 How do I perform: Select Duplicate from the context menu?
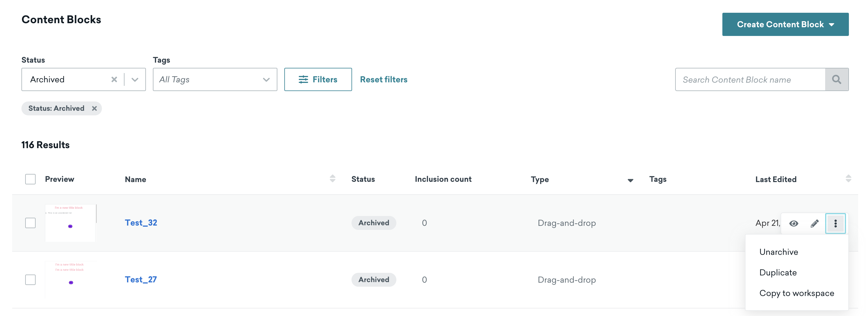(778, 272)
